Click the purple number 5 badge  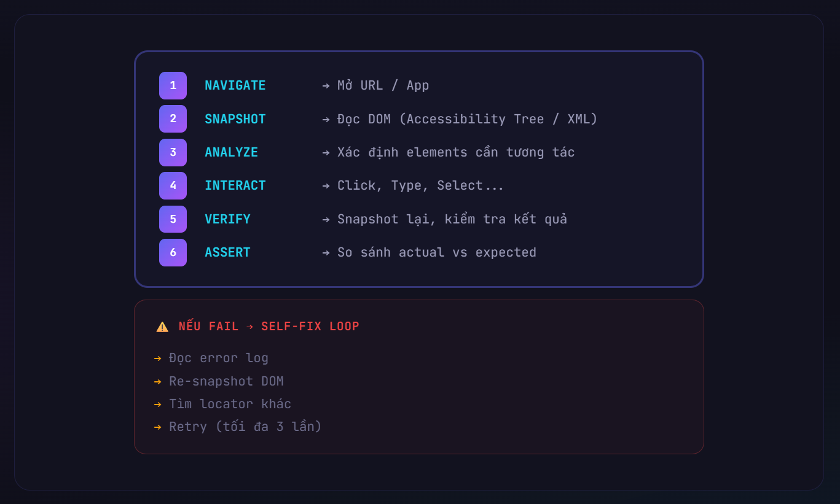[x=173, y=219]
